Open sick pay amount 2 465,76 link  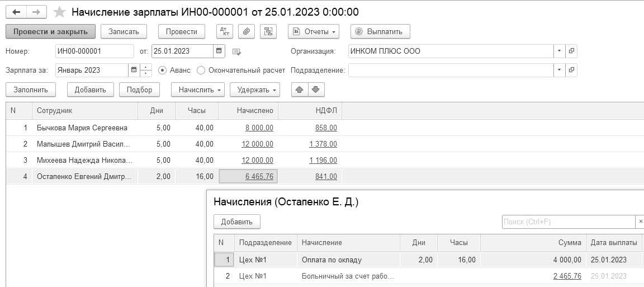[567, 276]
